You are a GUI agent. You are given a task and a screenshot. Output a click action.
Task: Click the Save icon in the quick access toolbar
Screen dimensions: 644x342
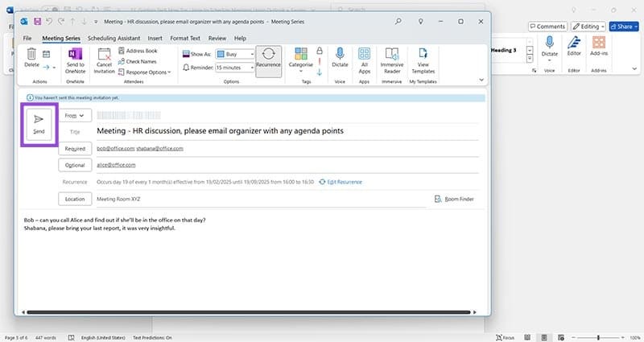point(37,22)
